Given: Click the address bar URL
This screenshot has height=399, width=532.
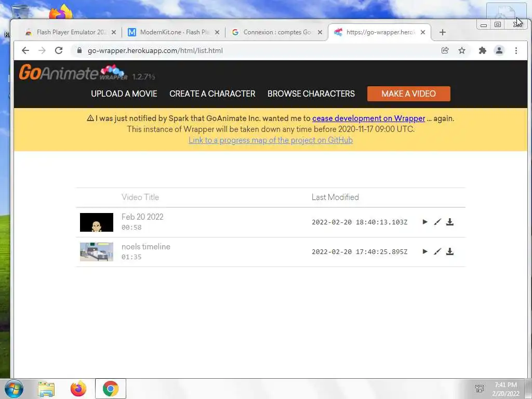Looking at the screenshot, I should pos(155,50).
